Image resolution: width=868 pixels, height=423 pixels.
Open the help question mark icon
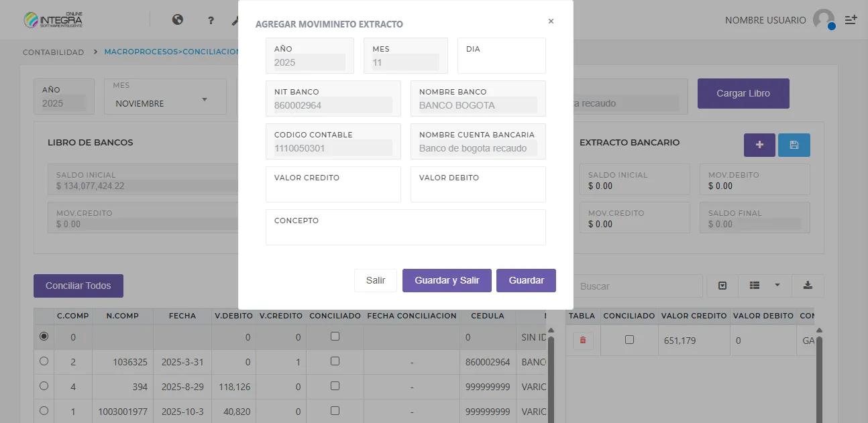pyautogui.click(x=211, y=20)
